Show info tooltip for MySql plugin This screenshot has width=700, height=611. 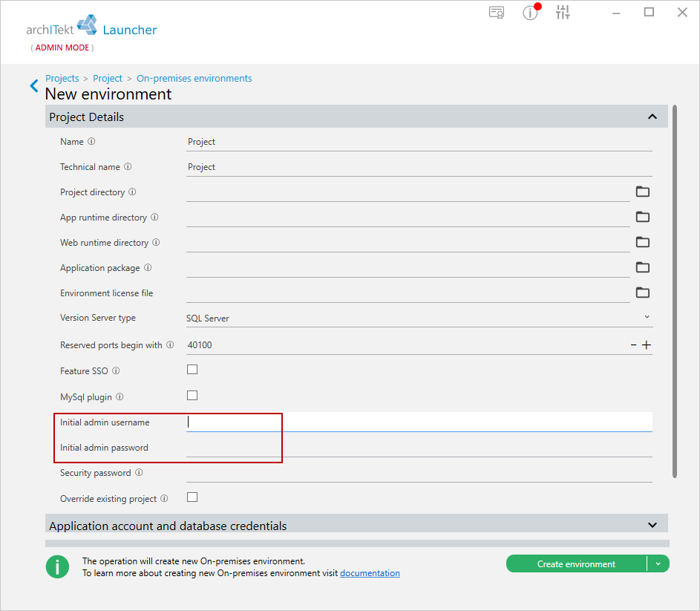120,396
